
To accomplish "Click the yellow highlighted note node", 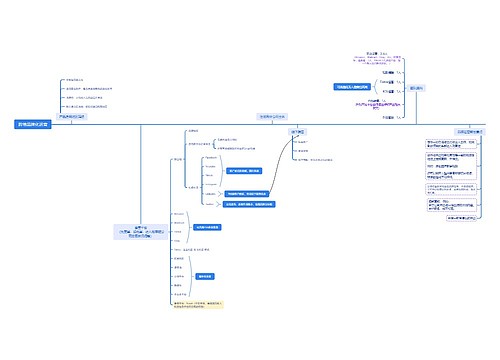I will click(198, 305).
